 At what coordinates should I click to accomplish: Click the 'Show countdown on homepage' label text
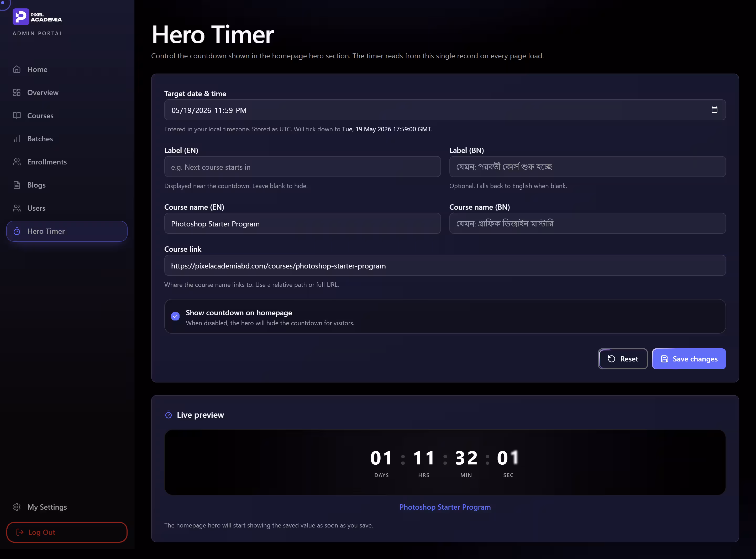(239, 313)
